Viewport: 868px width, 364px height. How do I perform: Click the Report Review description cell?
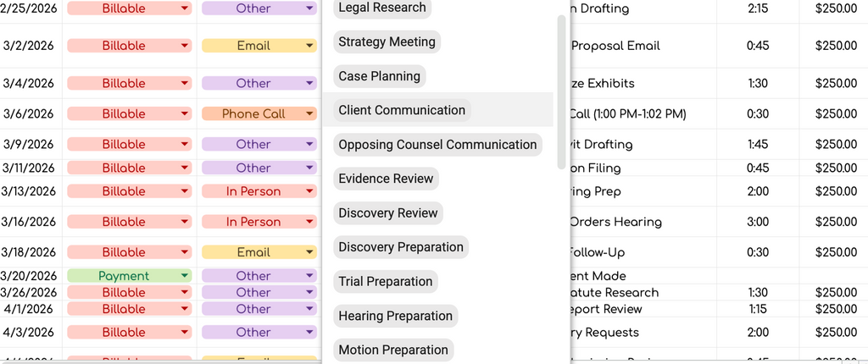(643, 309)
